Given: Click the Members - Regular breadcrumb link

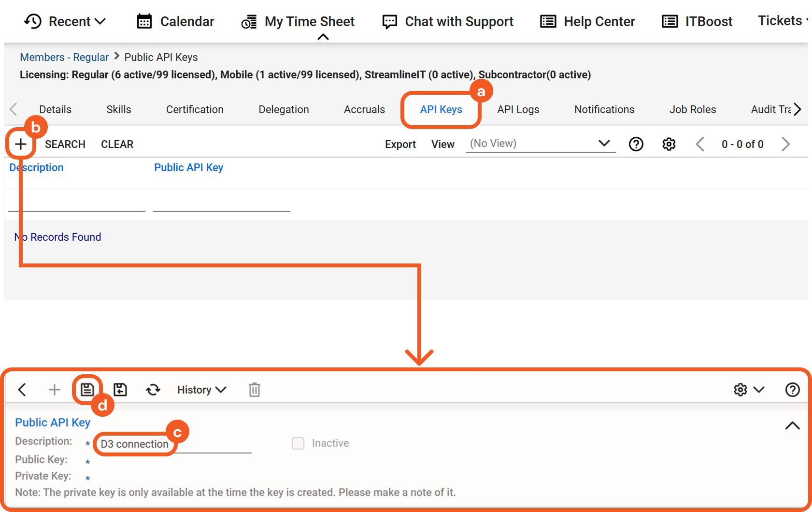Looking at the screenshot, I should click(x=64, y=57).
